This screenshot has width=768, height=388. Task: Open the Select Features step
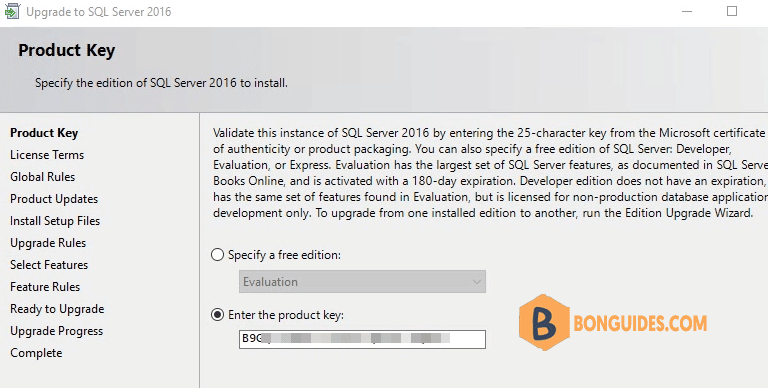pyautogui.click(x=49, y=265)
